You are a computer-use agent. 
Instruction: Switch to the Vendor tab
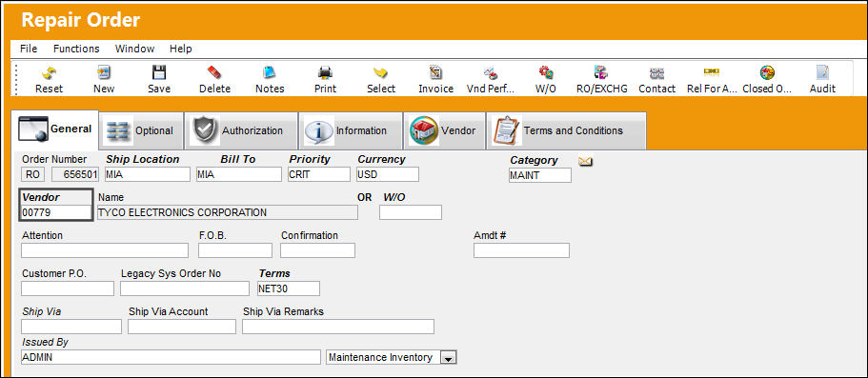pyautogui.click(x=444, y=131)
